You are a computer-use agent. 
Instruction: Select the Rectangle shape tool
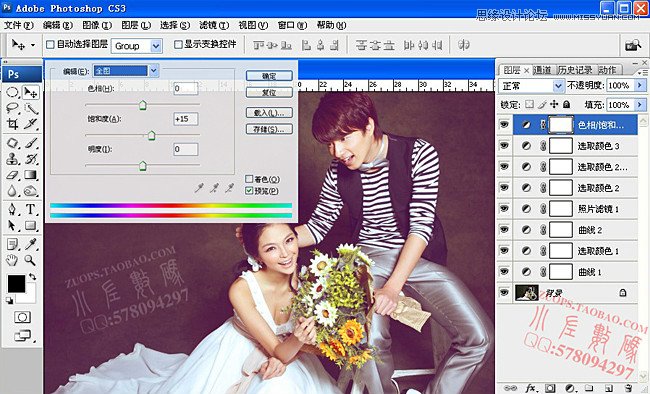[30, 225]
